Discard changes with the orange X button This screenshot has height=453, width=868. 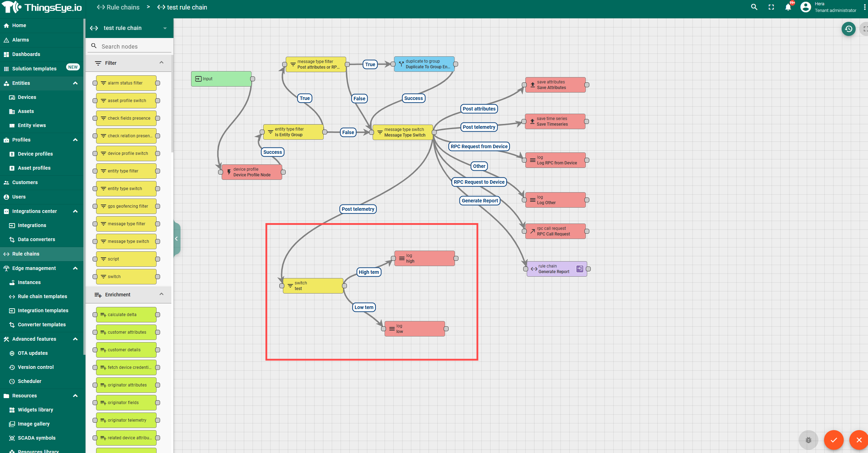pos(859,440)
